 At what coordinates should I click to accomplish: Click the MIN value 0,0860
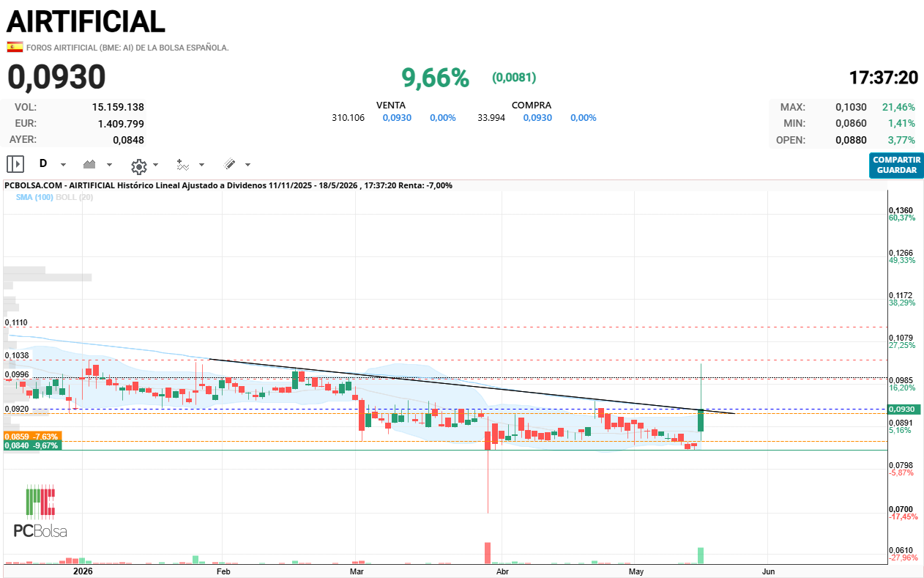point(851,123)
